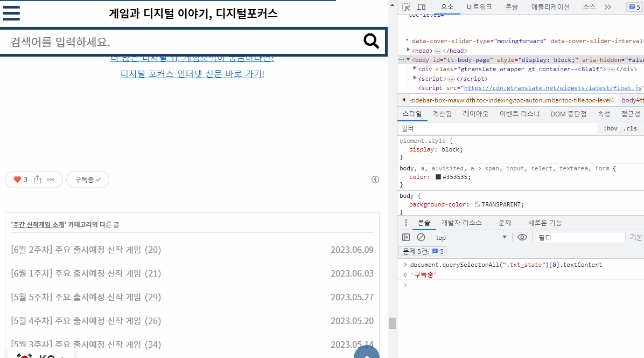Open the 주간 신작게임 소개 category link
The width and height of the screenshot is (644, 358).
coord(38,224)
